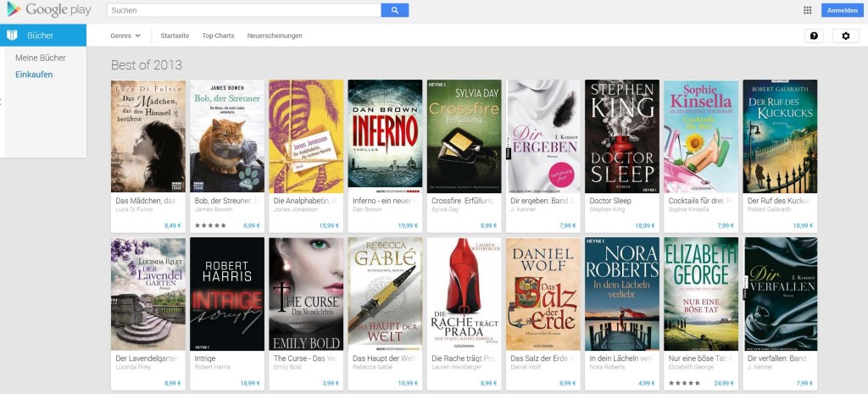Screen dimensions: 868x394
Task: Click 6,99 € price for Bob, der Streuner
Action: [x=251, y=225]
